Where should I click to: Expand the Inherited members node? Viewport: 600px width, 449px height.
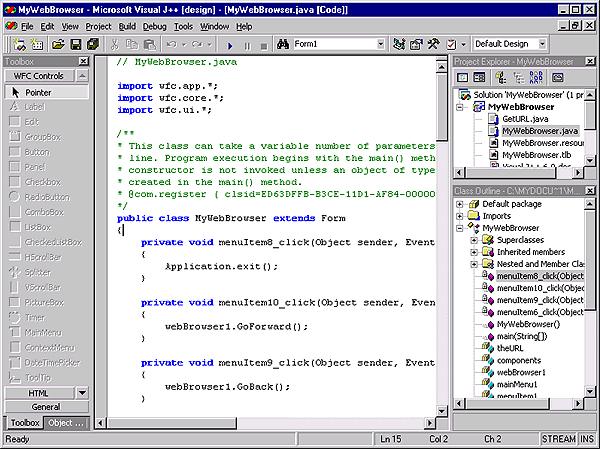[473, 252]
